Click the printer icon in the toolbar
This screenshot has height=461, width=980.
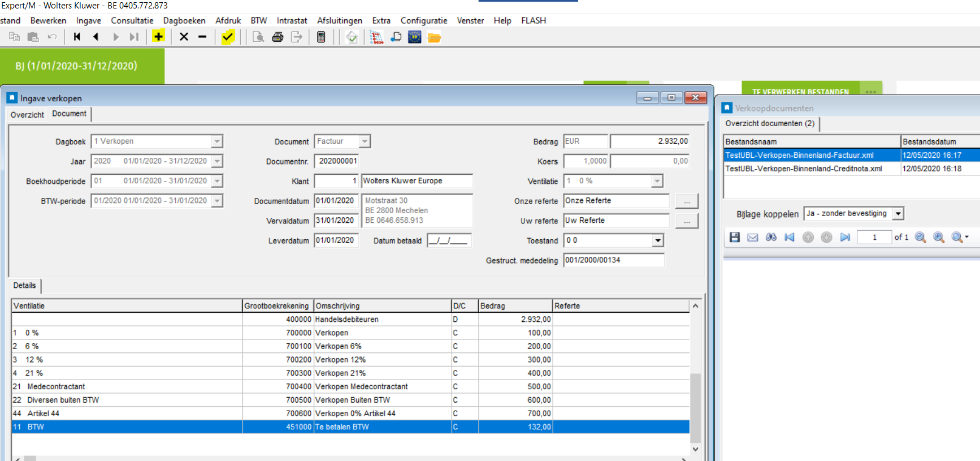277,37
